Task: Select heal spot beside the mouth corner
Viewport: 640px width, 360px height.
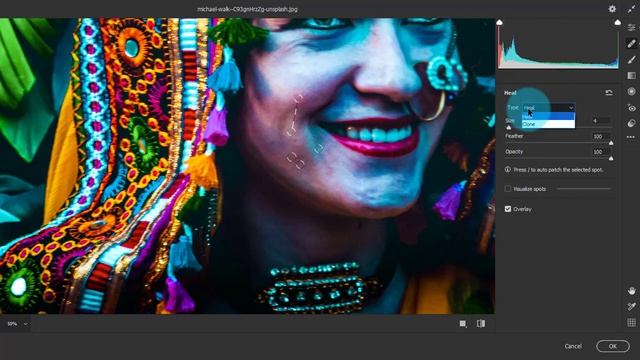Action: [318, 149]
